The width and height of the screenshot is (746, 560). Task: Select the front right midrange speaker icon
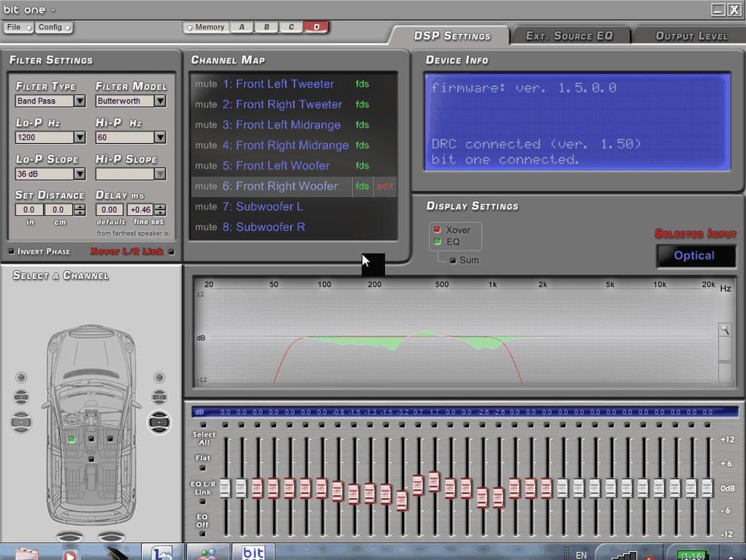(x=160, y=397)
